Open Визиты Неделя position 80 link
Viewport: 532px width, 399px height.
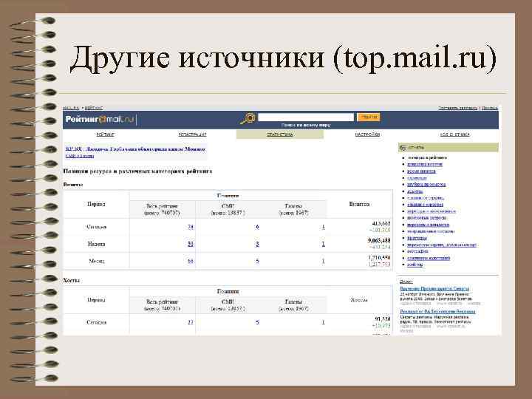(x=191, y=244)
